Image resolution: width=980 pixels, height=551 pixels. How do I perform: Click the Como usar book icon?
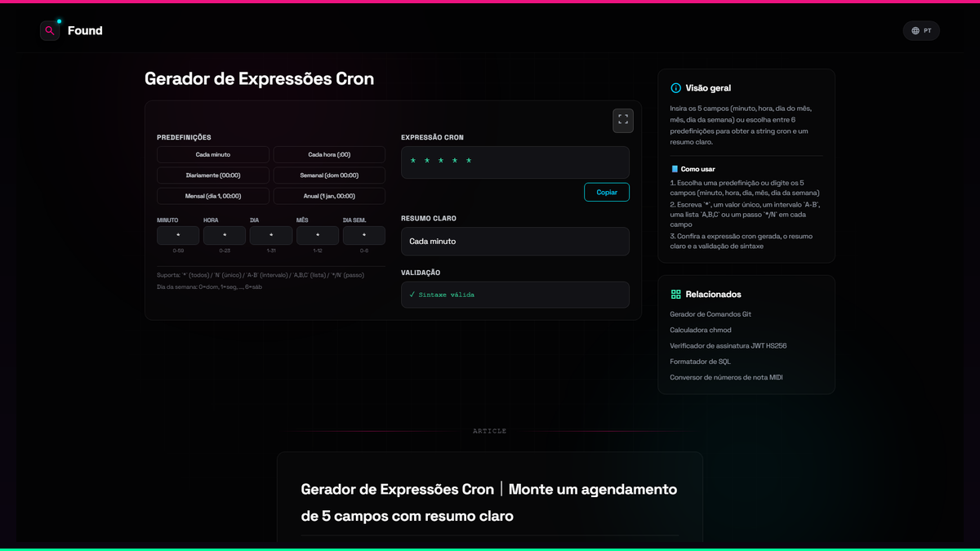(675, 169)
